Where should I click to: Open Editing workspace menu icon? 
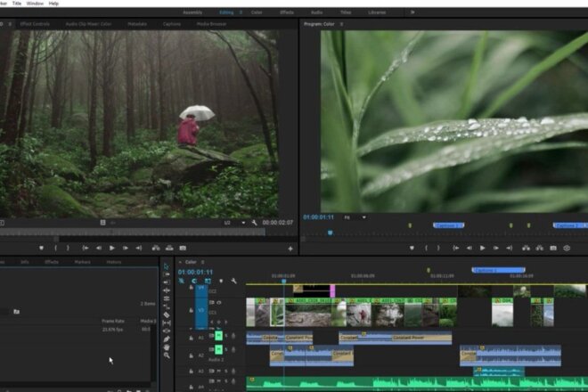pos(241,12)
